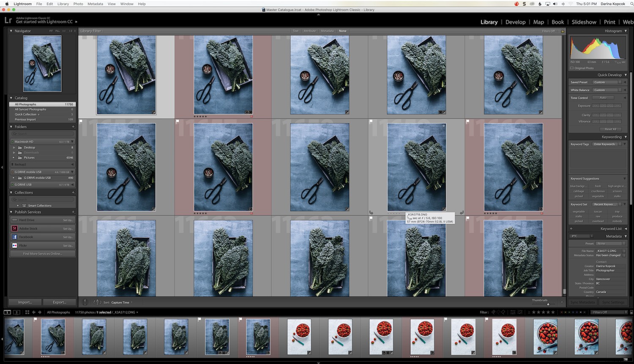Screen dimensions: 634x364
Task: Select the All Photographs catalog entry
Action: click(26, 104)
